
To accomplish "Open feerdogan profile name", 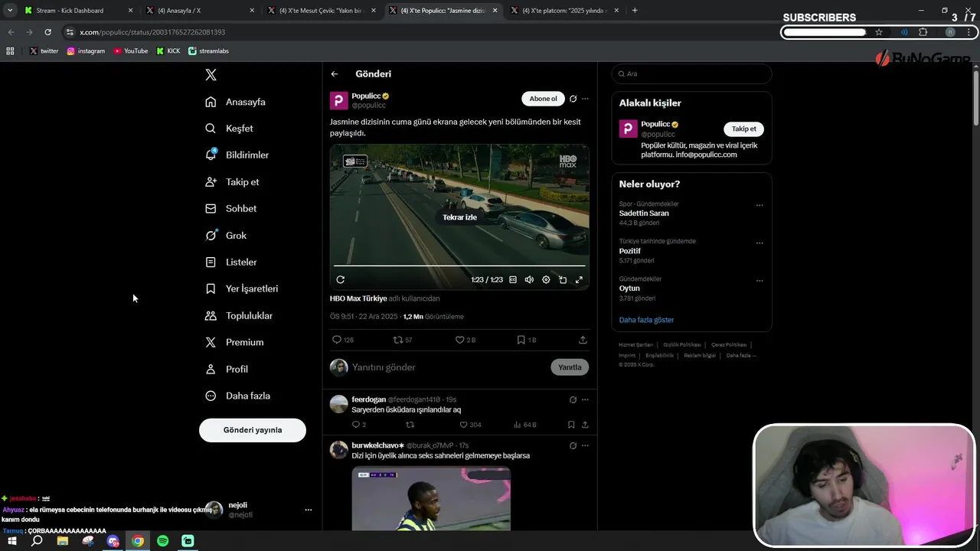I will [x=369, y=399].
